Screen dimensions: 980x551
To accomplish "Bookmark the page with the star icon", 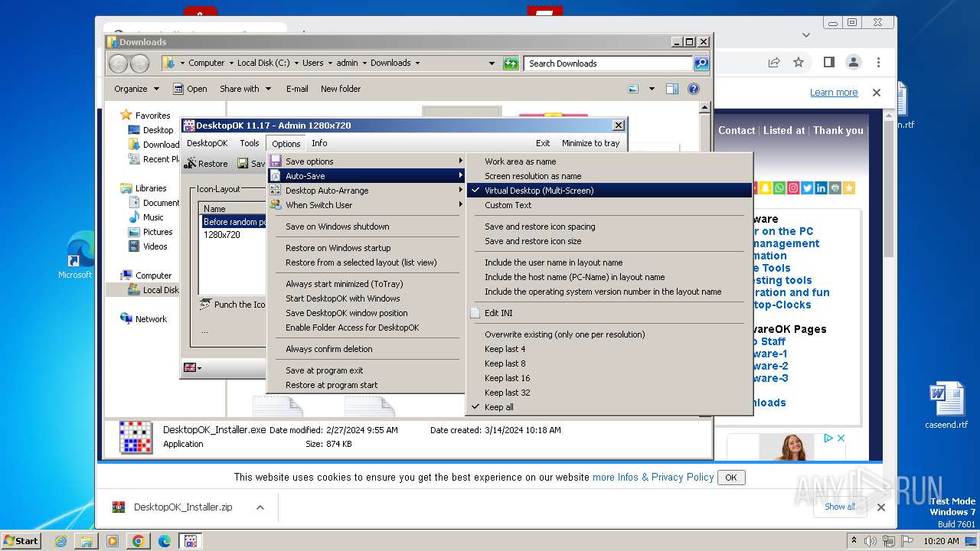I will [x=799, y=62].
